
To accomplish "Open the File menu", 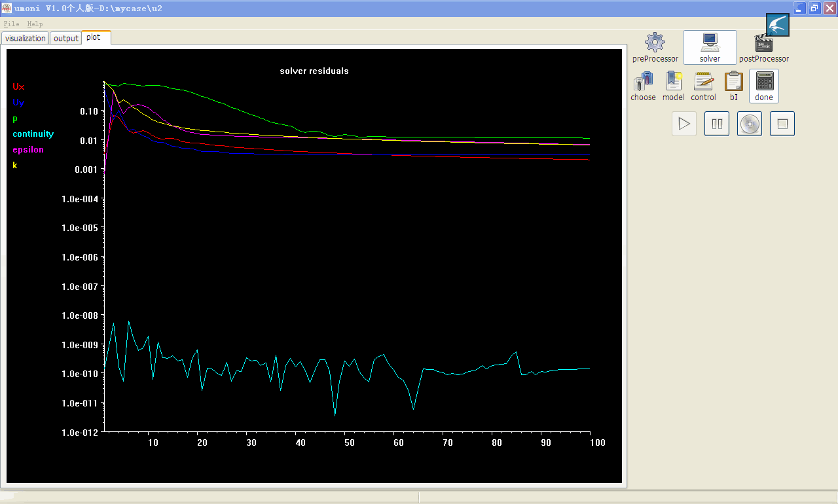I will pos(11,24).
